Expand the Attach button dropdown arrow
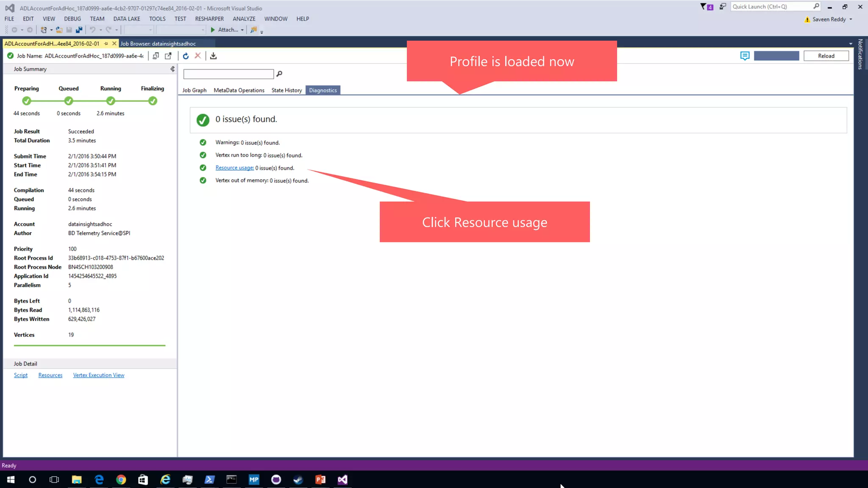This screenshot has width=868, height=488. [242, 30]
